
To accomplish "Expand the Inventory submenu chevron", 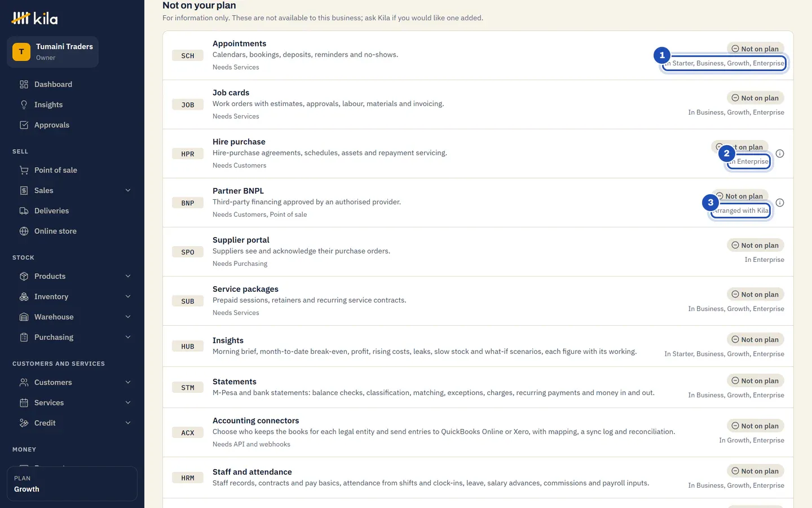I will 128,297.
